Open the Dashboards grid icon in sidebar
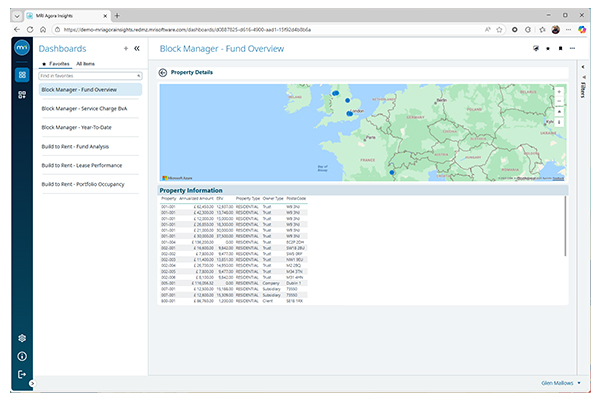The image size is (600, 400). coord(22,75)
